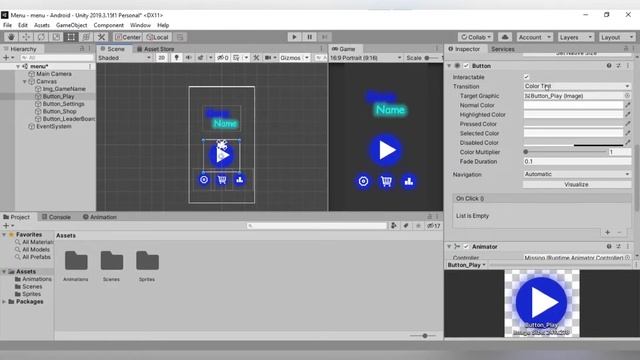Toggle scene audio icon
The image size is (640, 360).
click(x=189, y=58)
